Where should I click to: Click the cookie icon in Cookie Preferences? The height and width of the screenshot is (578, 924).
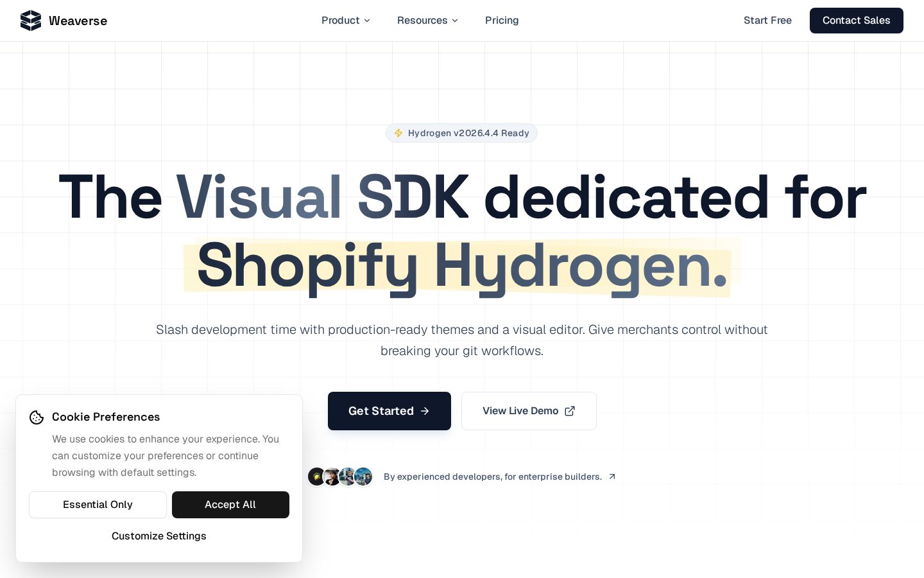click(x=37, y=417)
